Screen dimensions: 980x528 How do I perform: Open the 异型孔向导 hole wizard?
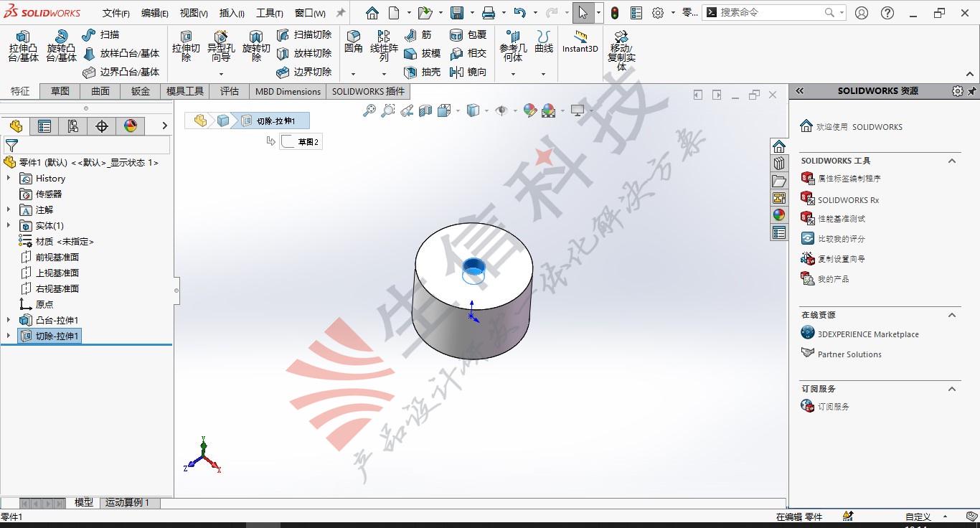[221, 46]
